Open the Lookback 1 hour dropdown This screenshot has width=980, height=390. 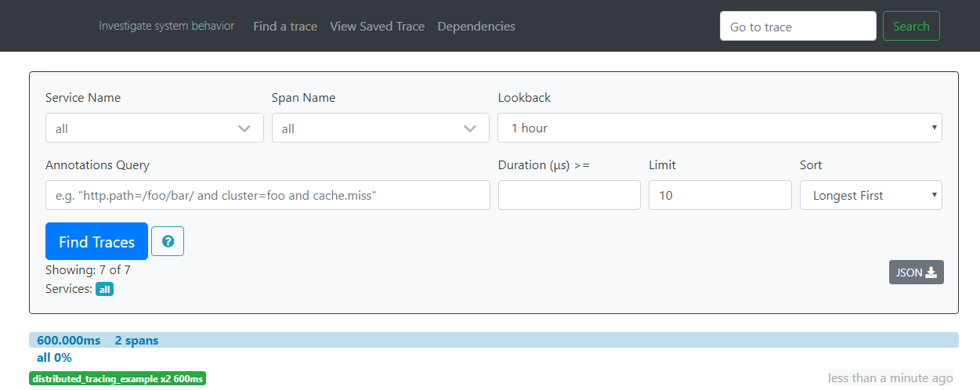click(x=719, y=128)
